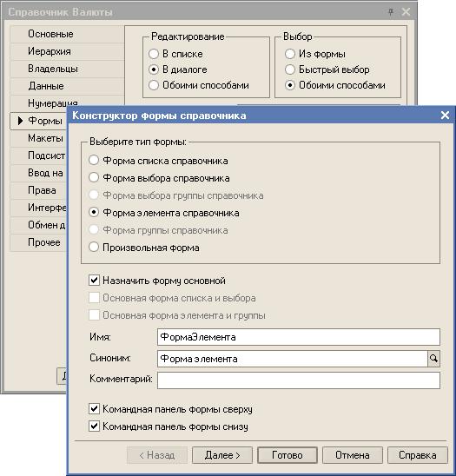456x476 pixels.
Task: Open the Макеты tab
Action: pyautogui.click(x=38, y=138)
